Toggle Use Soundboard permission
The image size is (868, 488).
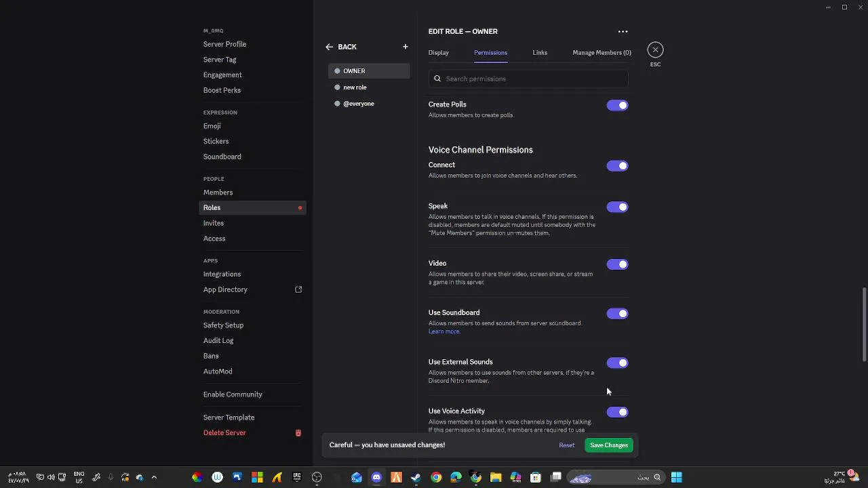(x=617, y=313)
